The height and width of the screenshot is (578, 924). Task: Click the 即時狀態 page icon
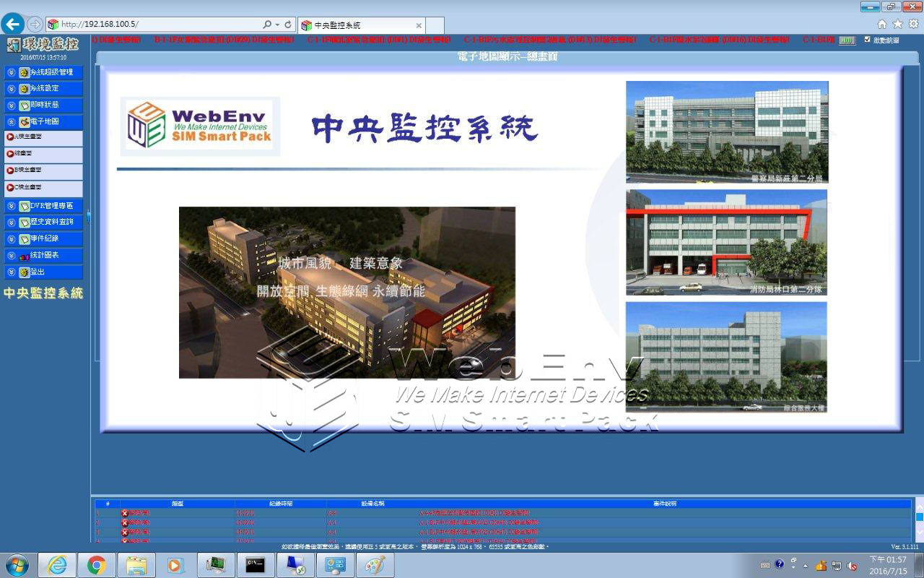24,105
